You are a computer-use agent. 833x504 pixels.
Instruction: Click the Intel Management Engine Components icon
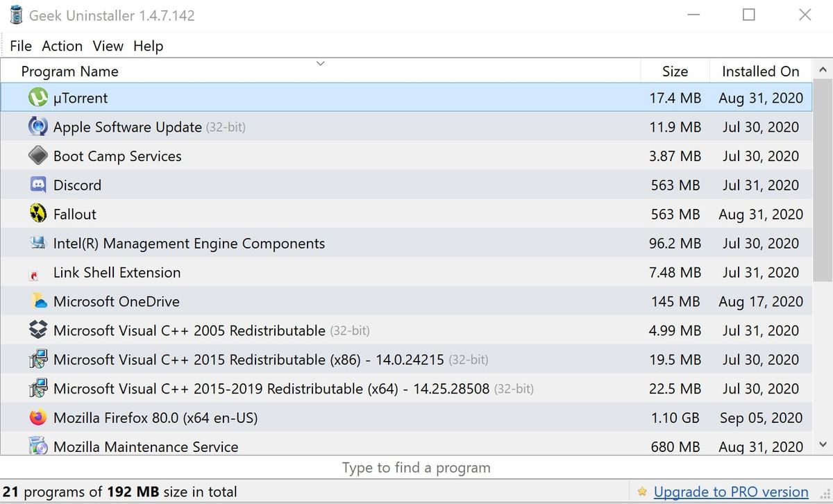pos(37,244)
